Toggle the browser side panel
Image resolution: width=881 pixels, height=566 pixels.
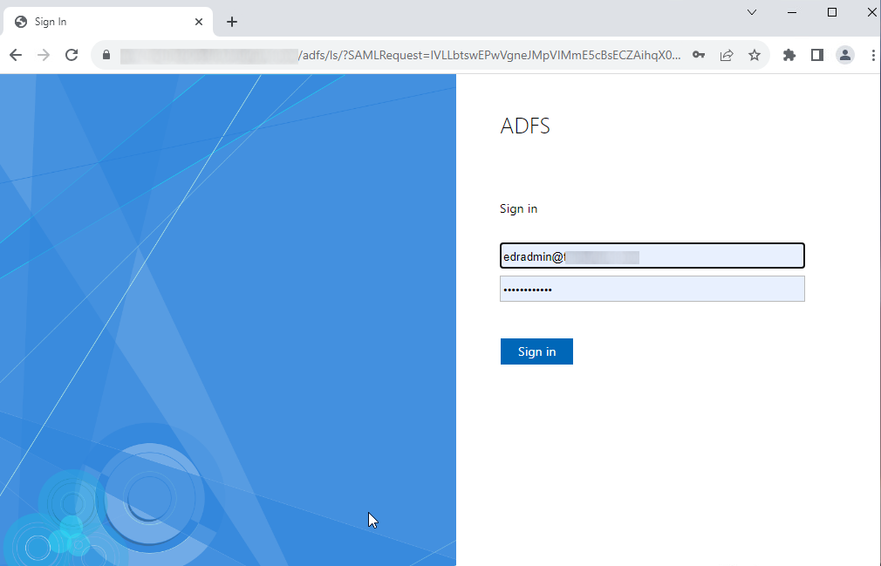(817, 55)
